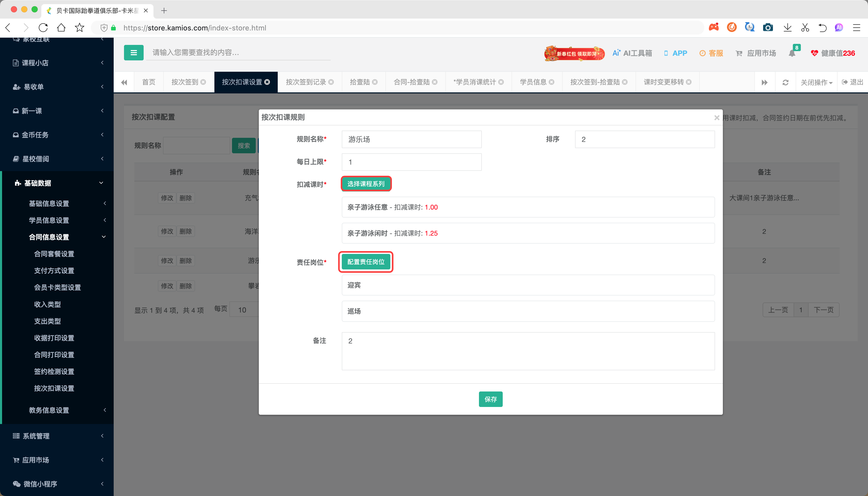Bookmark page with the star icon

(79, 28)
